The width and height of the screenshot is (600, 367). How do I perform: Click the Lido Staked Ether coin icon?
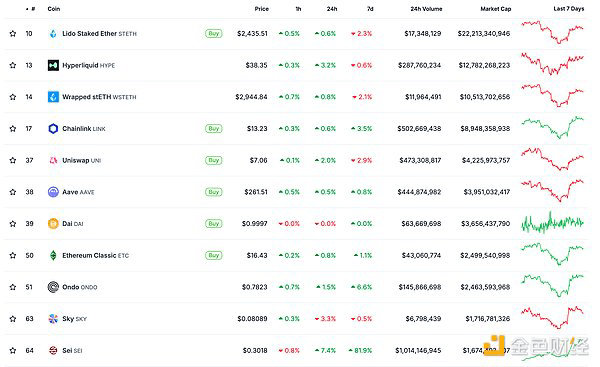click(x=53, y=34)
